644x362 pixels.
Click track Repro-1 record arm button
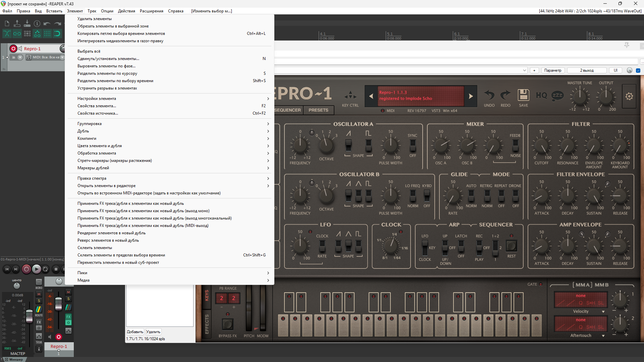click(x=13, y=49)
